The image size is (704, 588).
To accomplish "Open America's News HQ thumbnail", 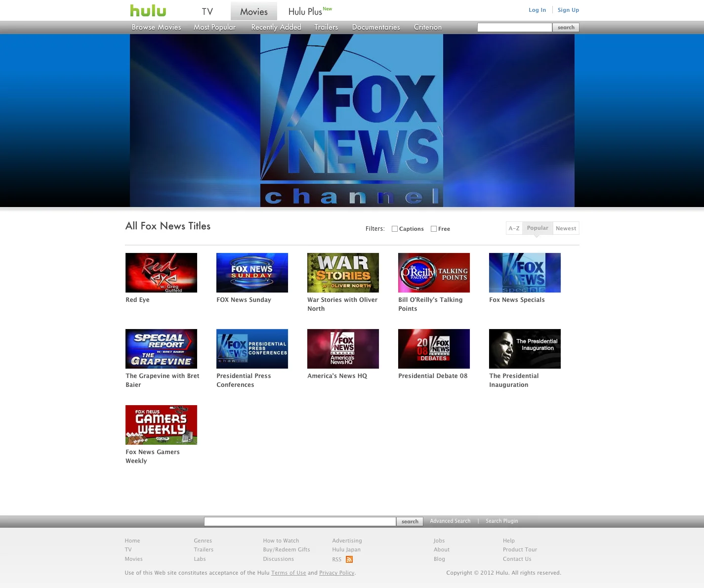I will [x=343, y=349].
